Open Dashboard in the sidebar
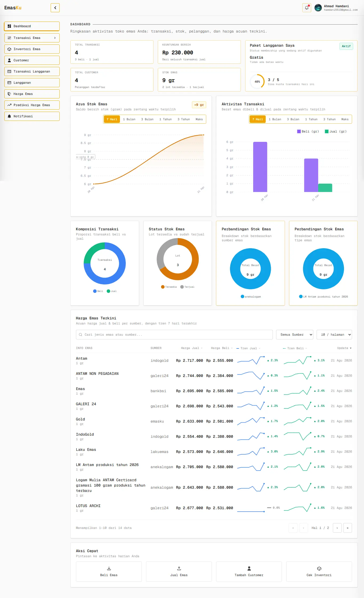Viewport: 364px width, 598px height. [32, 26]
